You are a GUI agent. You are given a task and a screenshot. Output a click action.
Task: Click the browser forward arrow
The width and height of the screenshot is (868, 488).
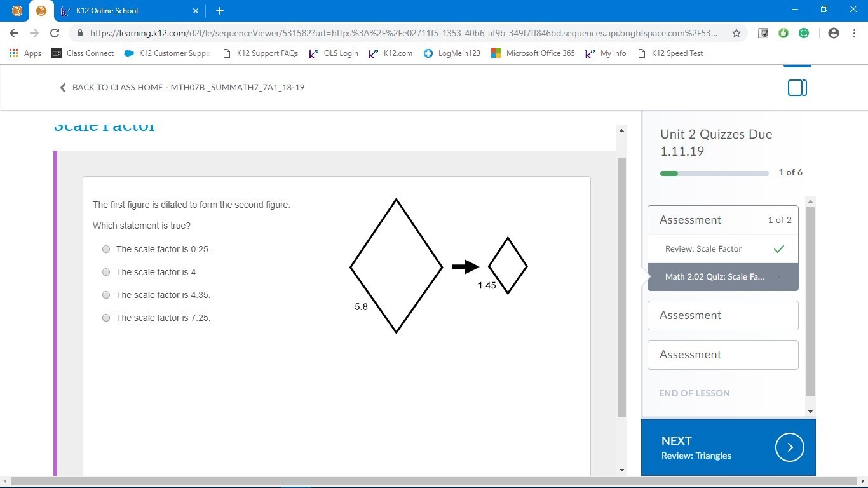34,33
